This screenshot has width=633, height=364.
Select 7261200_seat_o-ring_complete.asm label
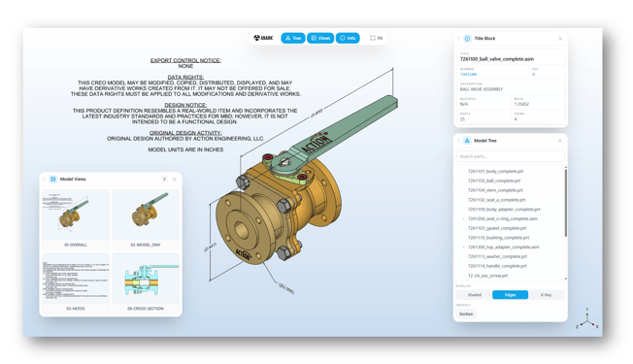(503, 218)
